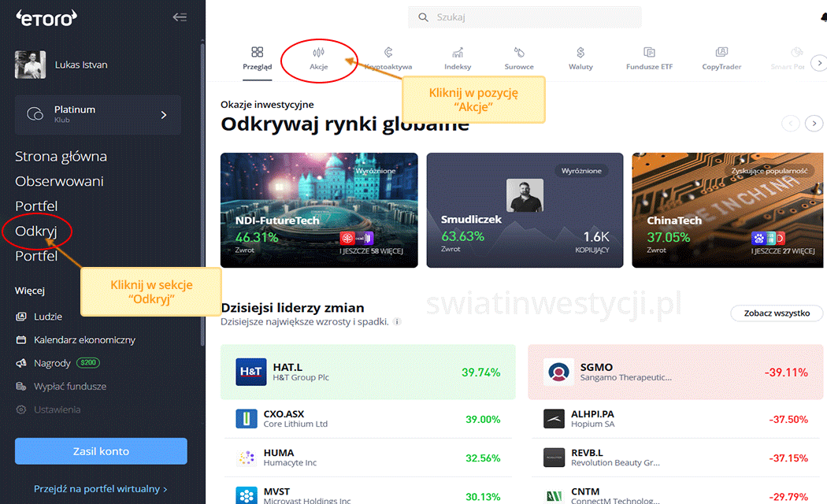Open the ChinaTech card
This screenshot has width=827, height=504.
pos(728,210)
